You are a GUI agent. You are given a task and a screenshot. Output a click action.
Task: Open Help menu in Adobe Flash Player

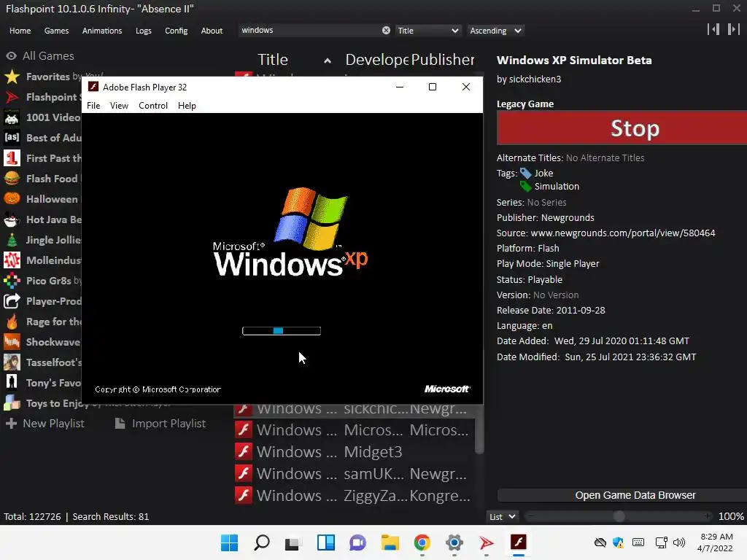click(x=187, y=106)
